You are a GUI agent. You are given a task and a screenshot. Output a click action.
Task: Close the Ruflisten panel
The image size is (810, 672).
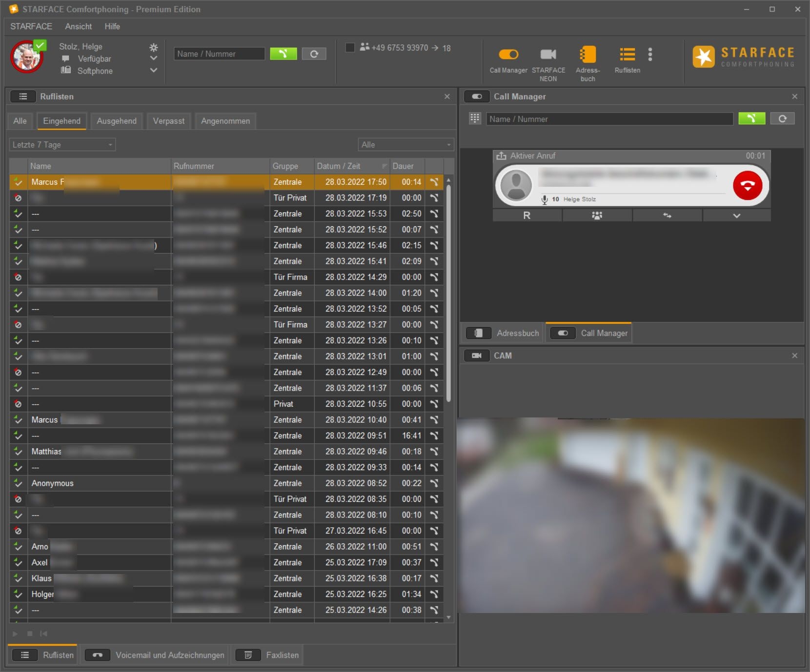pyautogui.click(x=447, y=97)
